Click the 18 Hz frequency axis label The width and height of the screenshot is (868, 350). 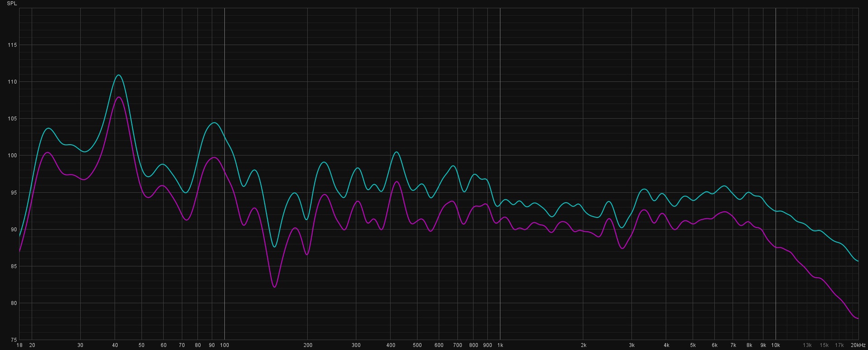19,345
